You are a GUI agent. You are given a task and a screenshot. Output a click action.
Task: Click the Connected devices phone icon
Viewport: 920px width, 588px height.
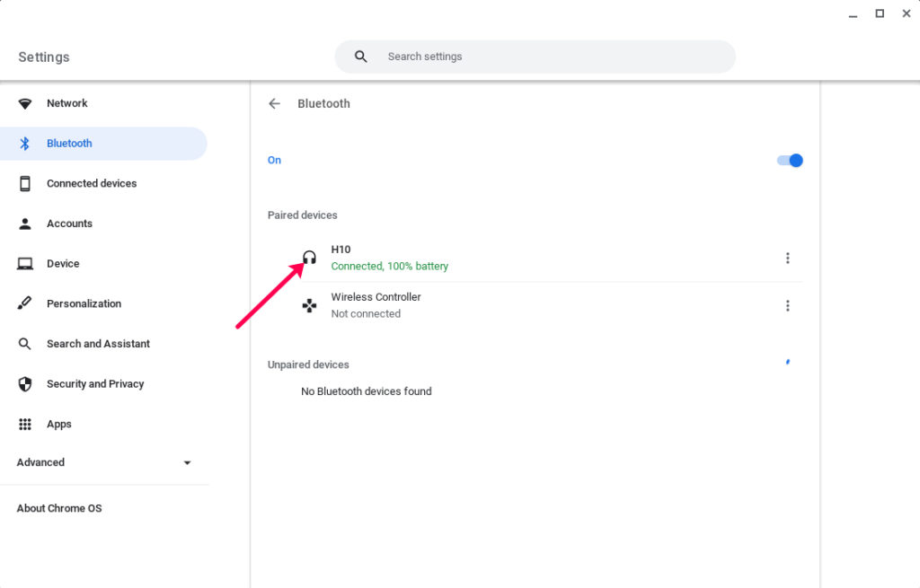(24, 183)
